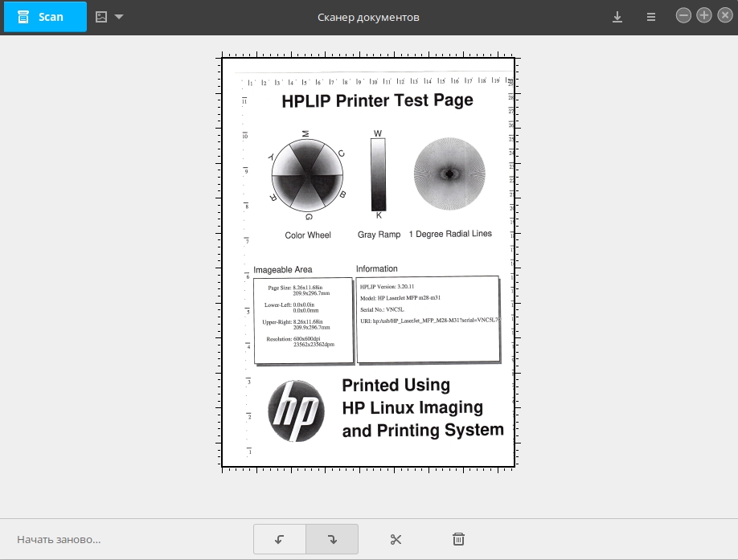The image size is (738, 560).
Task: Select the scanned HPLIP test page
Action: click(368, 263)
